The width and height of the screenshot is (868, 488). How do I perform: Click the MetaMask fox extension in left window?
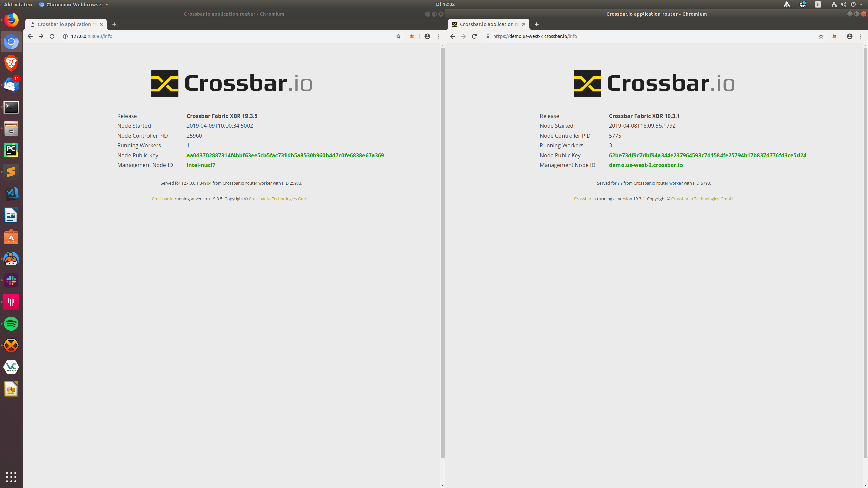412,36
